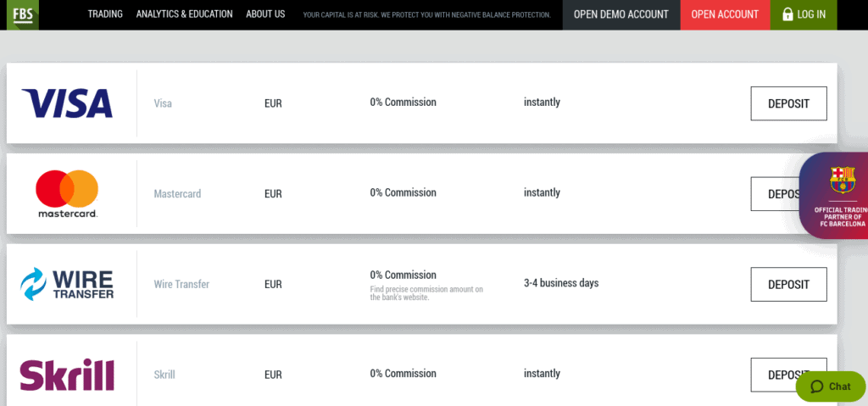Click the chat bubble icon
The height and width of the screenshot is (406, 868).
[816, 387]
